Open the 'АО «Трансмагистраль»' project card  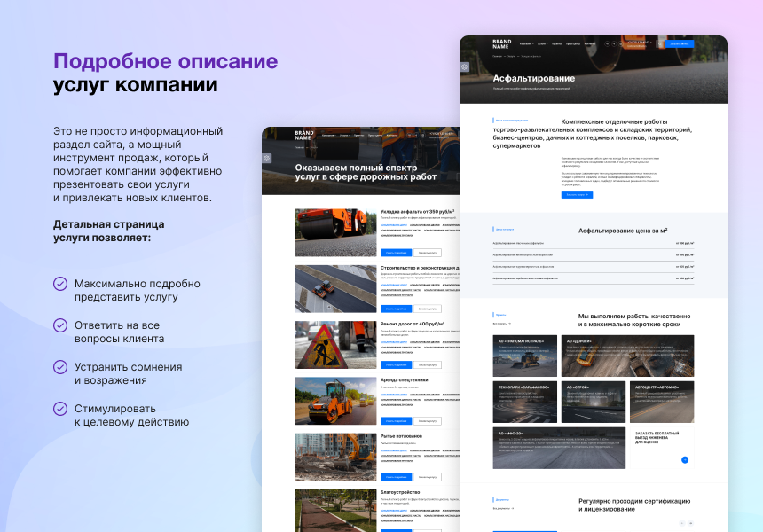click(525, 356)
